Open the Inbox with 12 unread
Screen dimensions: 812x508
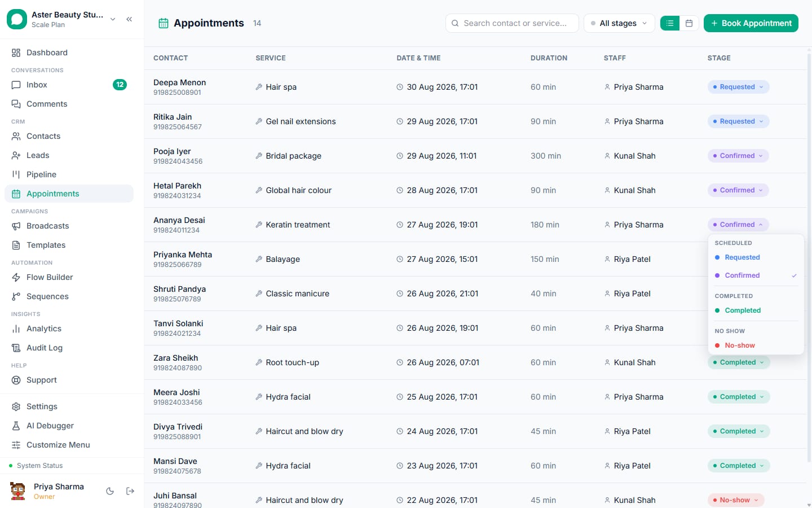coord(69,85)
